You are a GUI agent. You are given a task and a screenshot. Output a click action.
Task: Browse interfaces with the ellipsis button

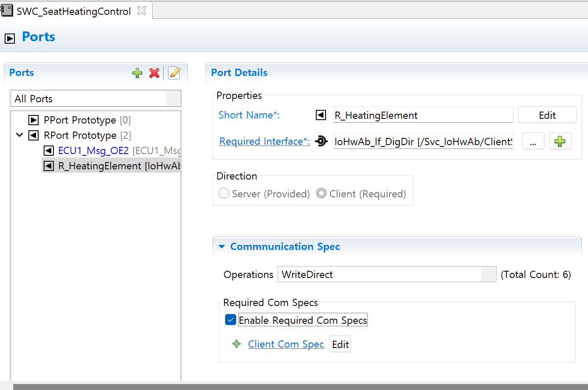click(x=533, y=141)
